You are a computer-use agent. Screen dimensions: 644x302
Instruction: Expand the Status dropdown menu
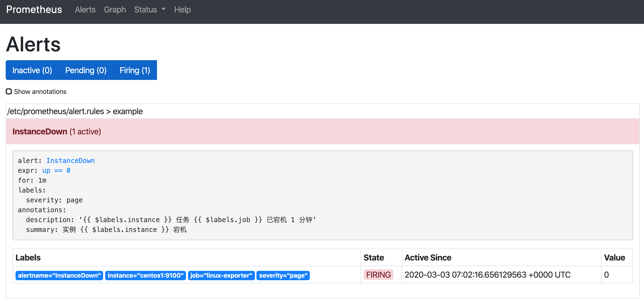[x=146, y=10]
